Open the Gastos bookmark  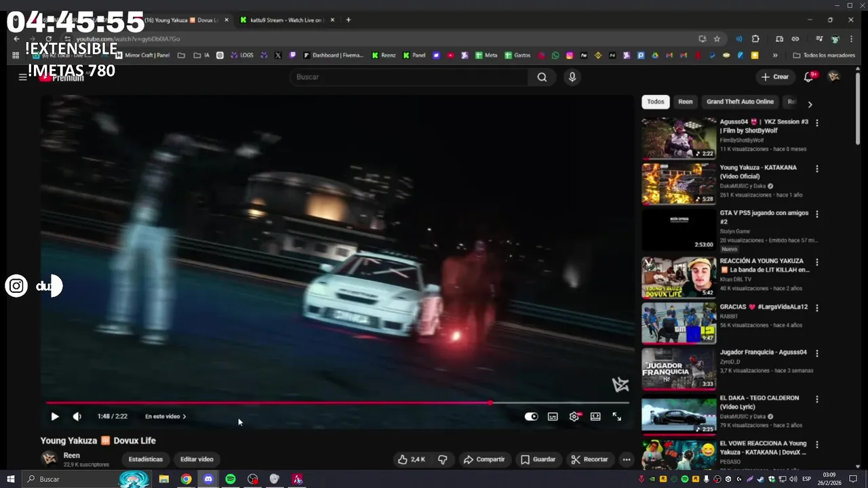click(x=517, y=56)
